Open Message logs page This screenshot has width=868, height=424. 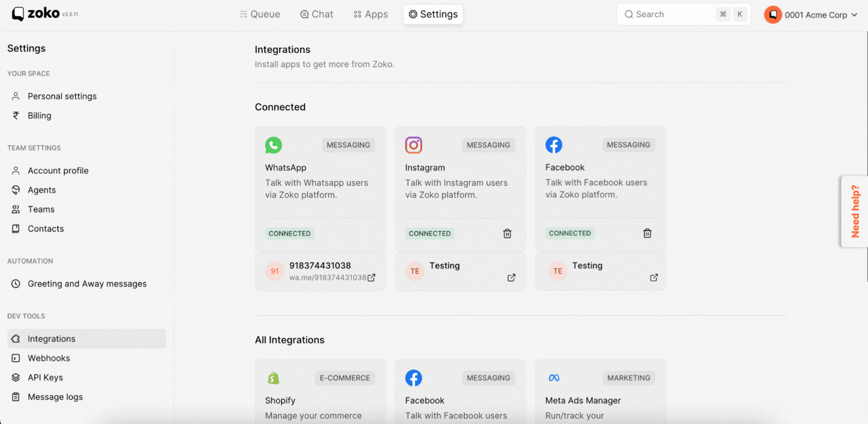coord(87,397)
